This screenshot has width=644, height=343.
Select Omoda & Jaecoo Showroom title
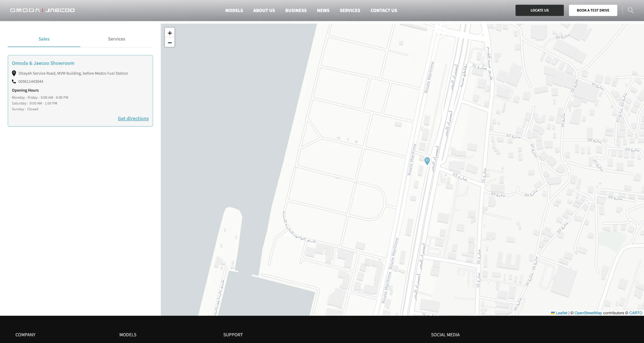43,63
